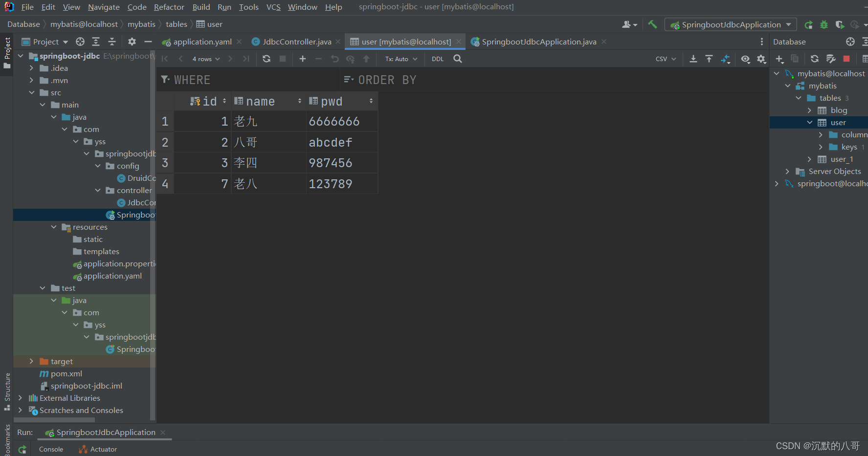Start debugging using the bug icon
This screenshot has width=868, height=456.
(823, 24)
